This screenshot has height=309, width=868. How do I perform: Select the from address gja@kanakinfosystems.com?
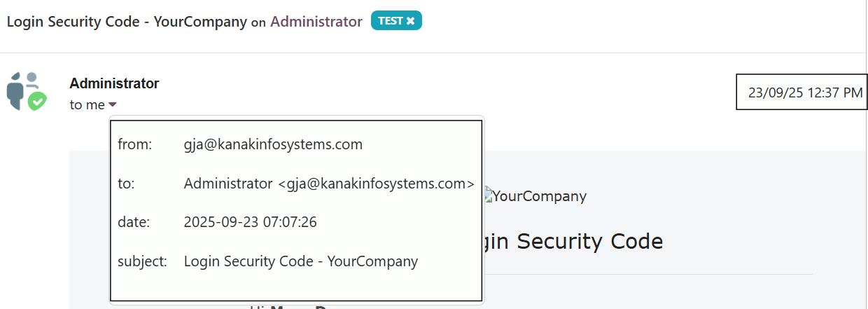[273, 145]
